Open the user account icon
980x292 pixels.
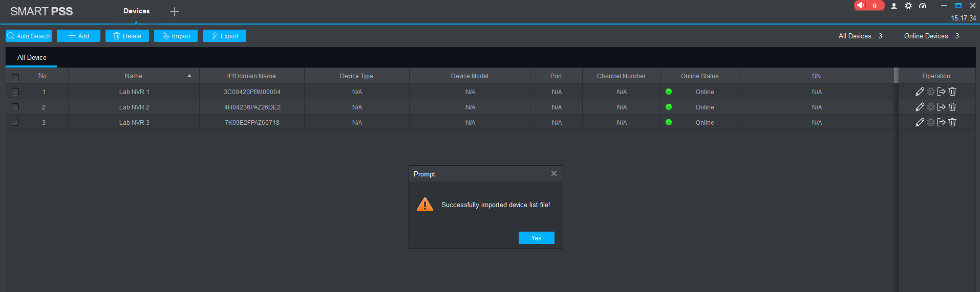pyautogui.click(x=894, y=6)
